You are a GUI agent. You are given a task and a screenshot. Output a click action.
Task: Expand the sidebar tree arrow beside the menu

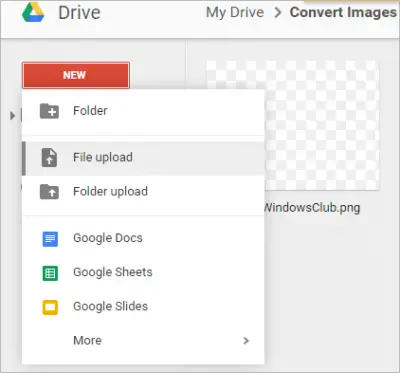pos(12,116)
